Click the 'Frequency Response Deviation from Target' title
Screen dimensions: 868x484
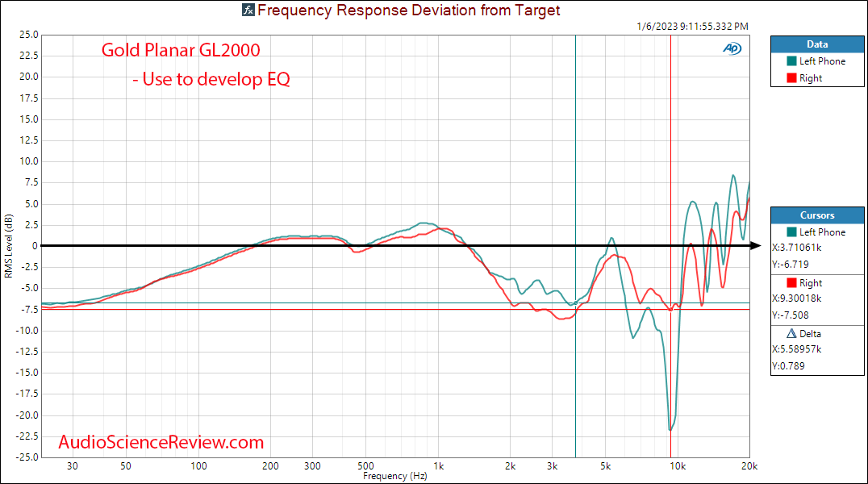[408, 10]
